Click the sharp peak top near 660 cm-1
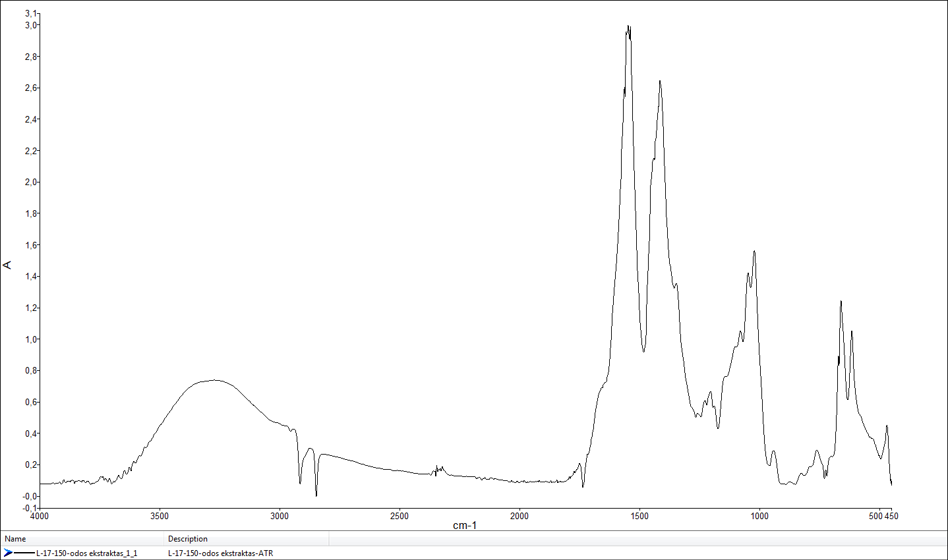Screen dimensions: 948x560 (x=841, y=301)
